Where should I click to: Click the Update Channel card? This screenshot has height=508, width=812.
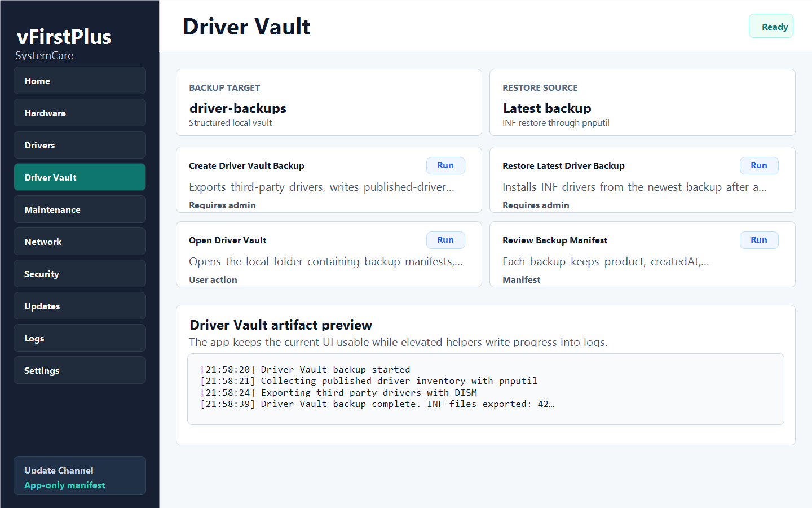coord(80,476)
